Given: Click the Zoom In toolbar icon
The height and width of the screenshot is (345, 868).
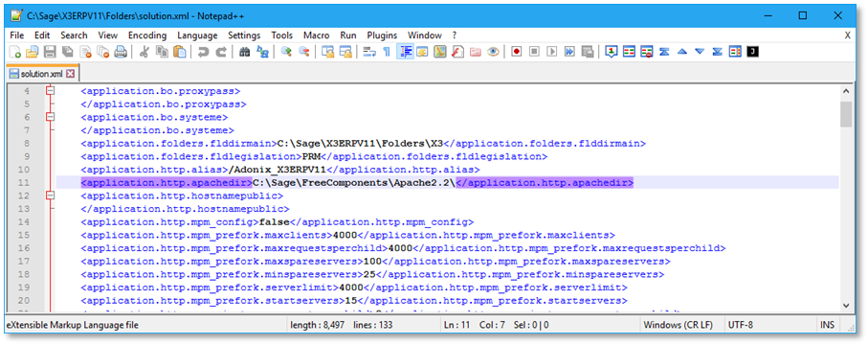Looking at the screenshot, I should (x=286, y=52).
